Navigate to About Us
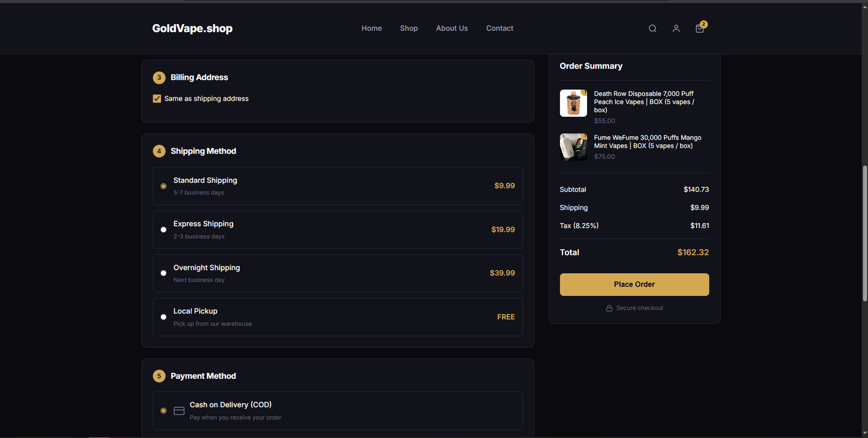The width and height of the screenshot is (868, 438). (x=451, y=28)
